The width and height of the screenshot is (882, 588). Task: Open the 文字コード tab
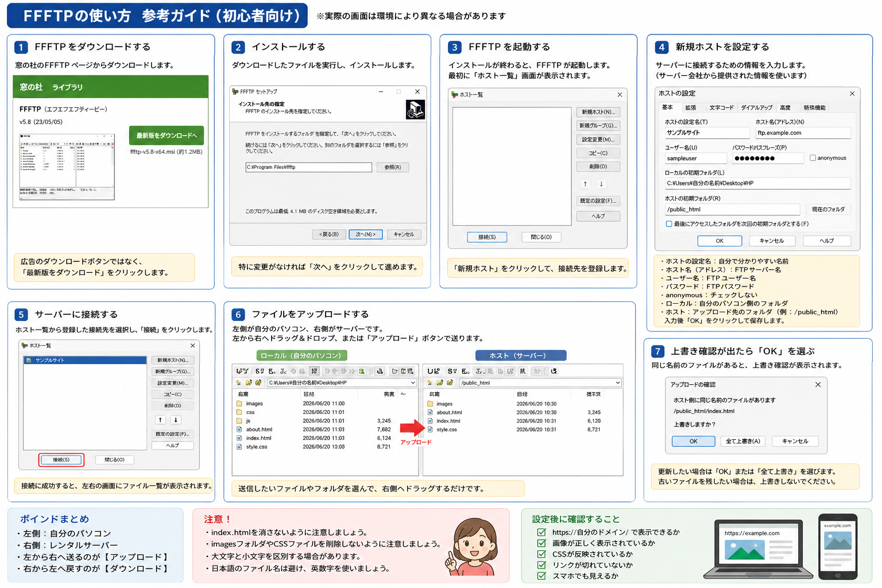(721, 107)
